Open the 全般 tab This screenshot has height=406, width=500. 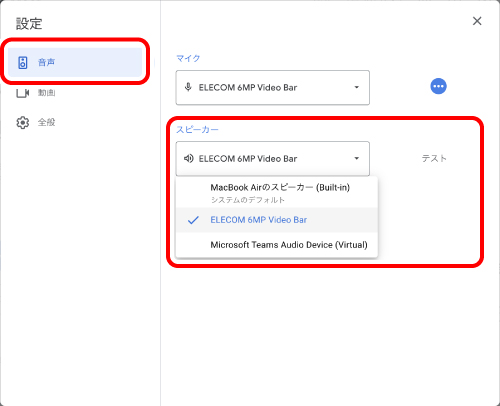coord(46,122)
